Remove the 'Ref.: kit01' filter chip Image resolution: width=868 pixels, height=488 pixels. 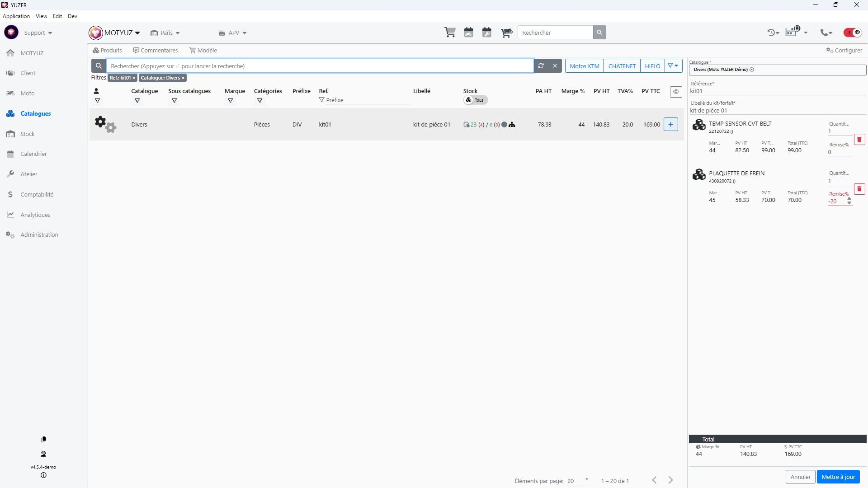point(134,78)
